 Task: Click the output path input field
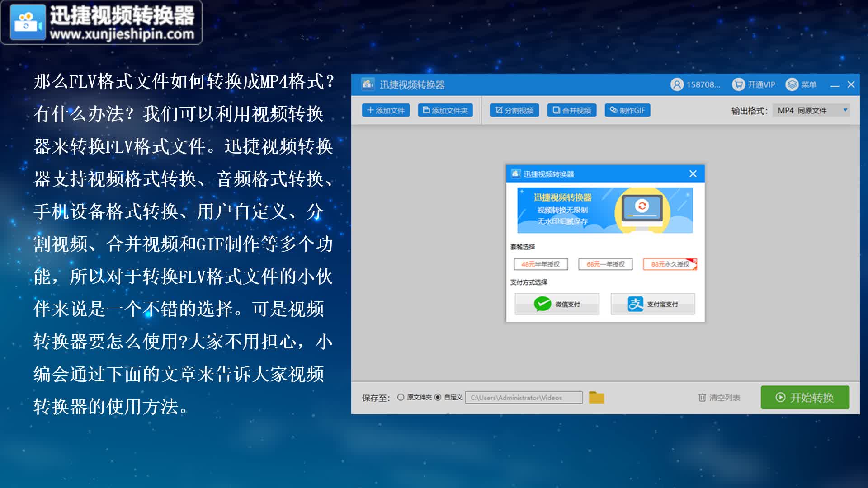coord(524,397)
